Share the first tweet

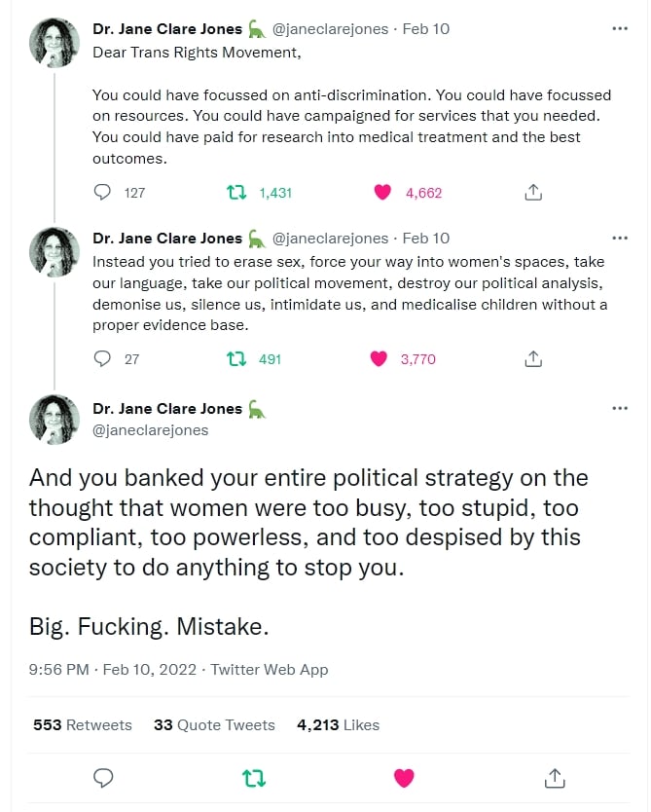(532, 192)
